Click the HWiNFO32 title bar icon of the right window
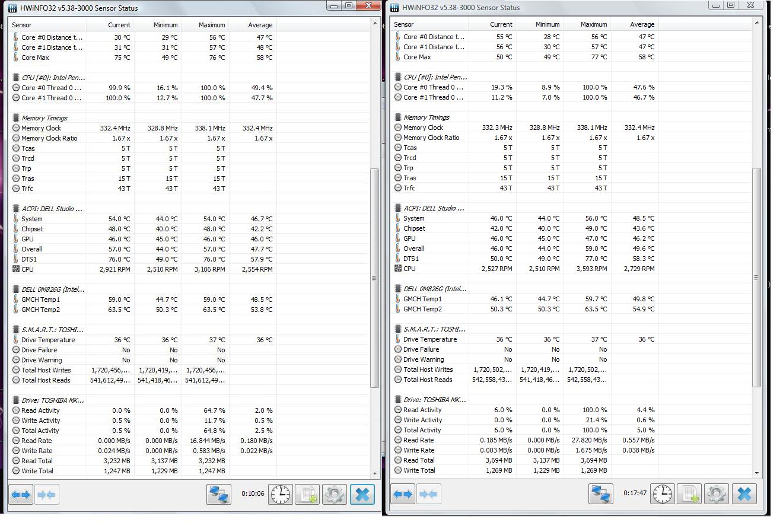Screen dimensions: 783x532 click(394, 7)
